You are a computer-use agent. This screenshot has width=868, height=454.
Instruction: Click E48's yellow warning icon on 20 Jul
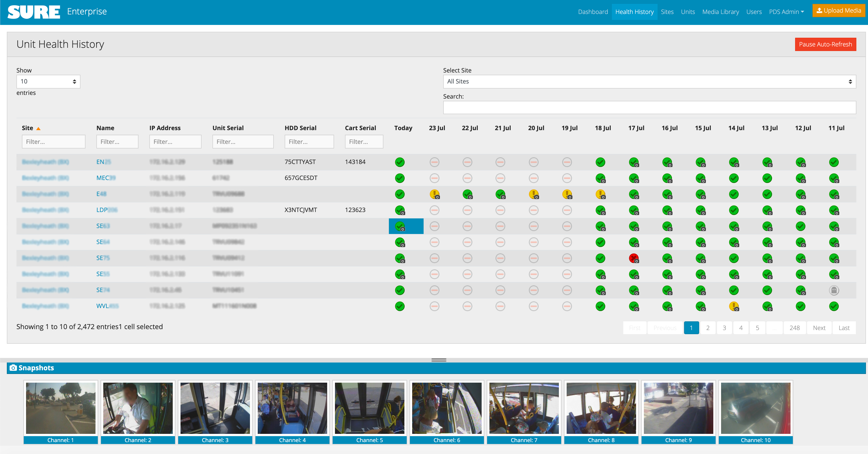[534, 194]
